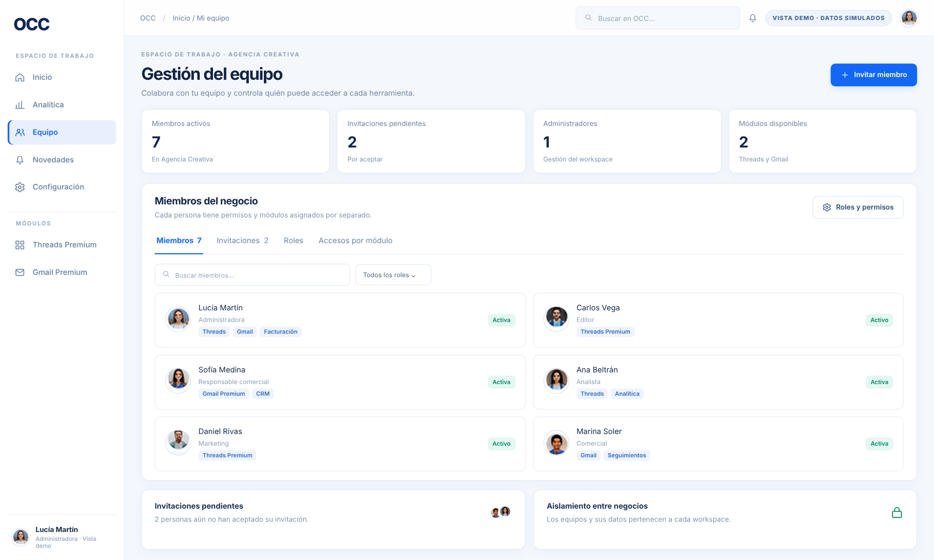Click Marina Soler's Seguimientos tag
Viewport: 934px width, 560px height.
tap(627, 455)
